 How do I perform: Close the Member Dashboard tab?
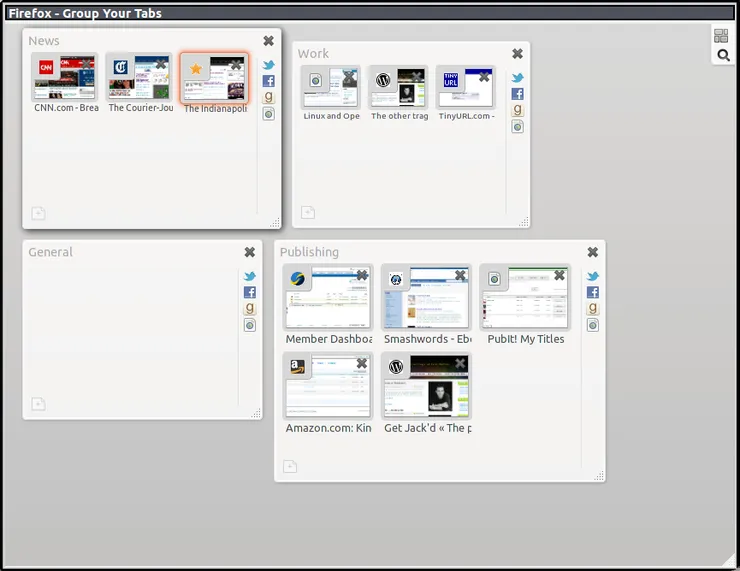tap(362, 275)
